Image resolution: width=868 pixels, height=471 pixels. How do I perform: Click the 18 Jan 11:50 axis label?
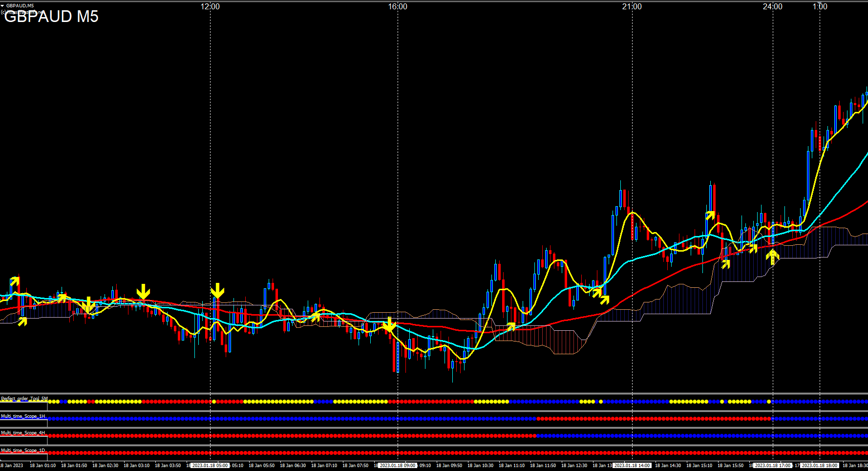pos(543,466)
